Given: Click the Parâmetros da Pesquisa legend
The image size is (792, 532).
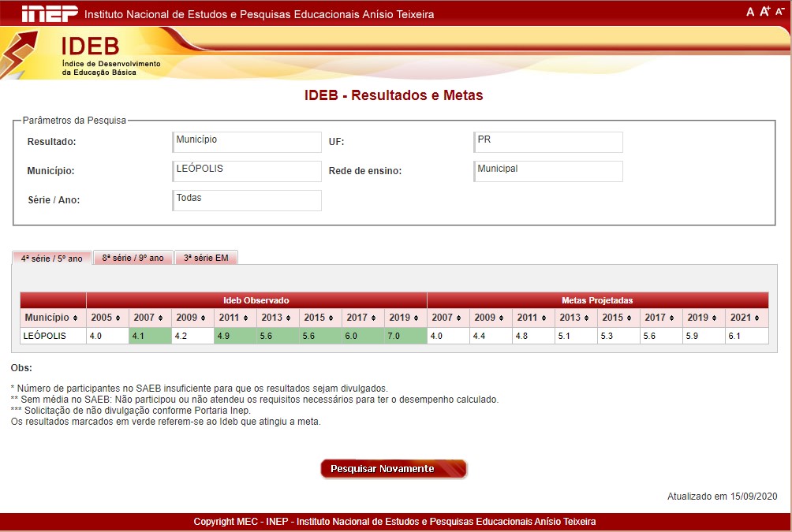Looking at the screenshot, I should (x=74, y=120).
